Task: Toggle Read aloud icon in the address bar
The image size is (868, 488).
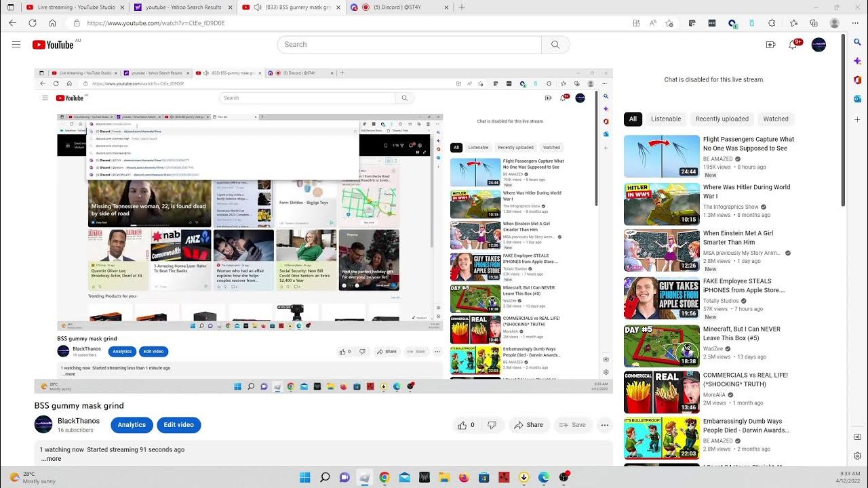Action: (x=652, y=23)
